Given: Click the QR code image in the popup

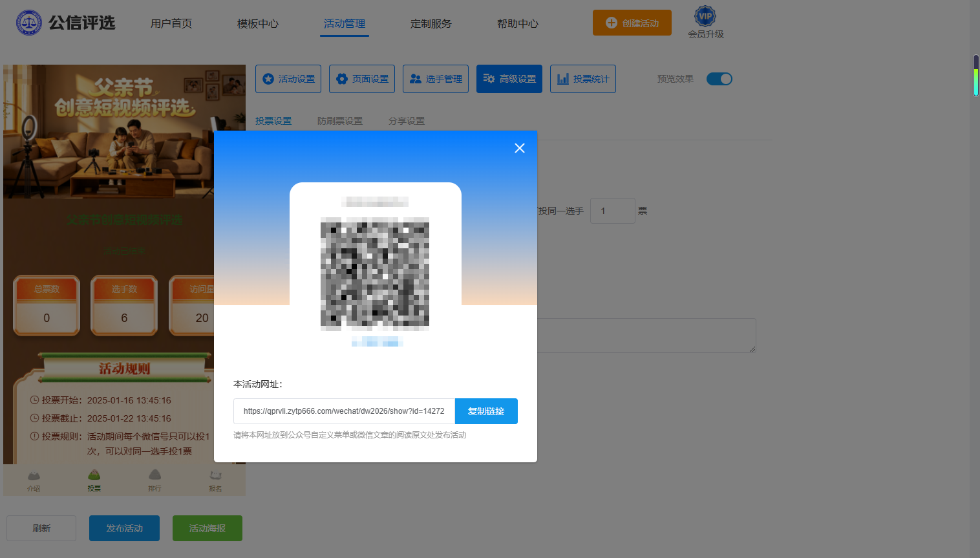Looking at the screenshot, I should (x=375, y=274).
